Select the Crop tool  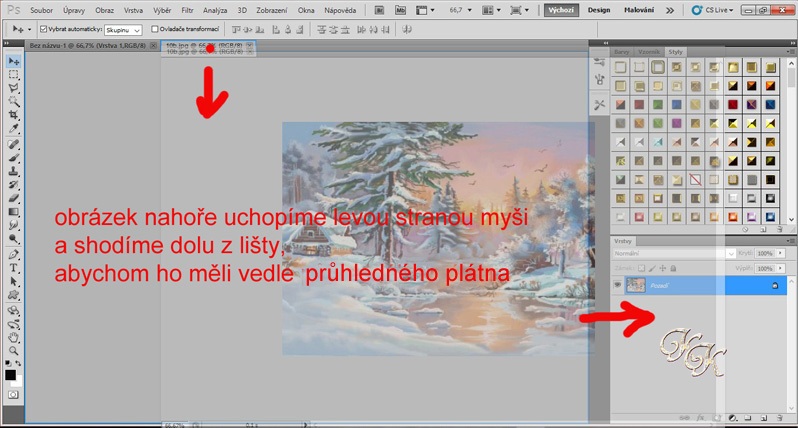[x=13, y=115]
